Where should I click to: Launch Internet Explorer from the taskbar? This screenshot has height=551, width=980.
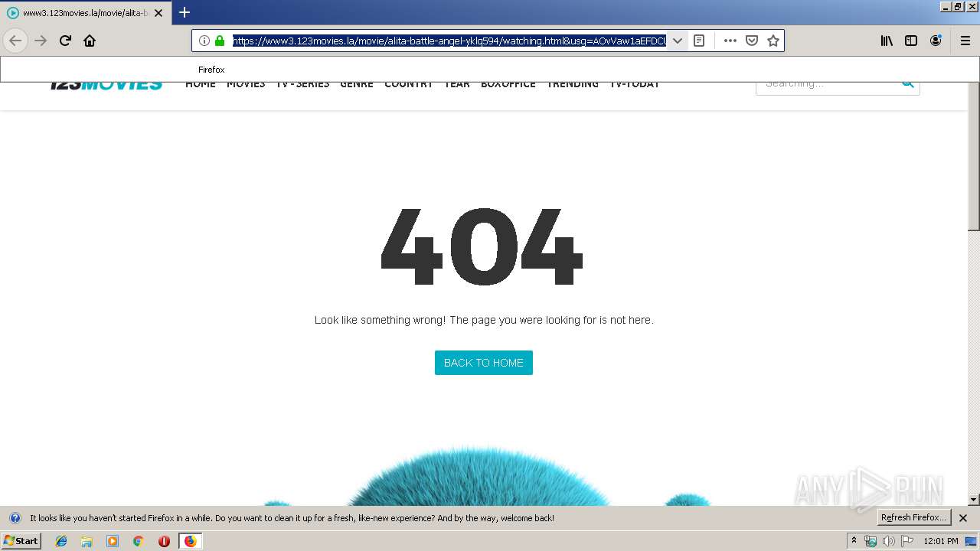pyautogui.click(x=61, y=541)
